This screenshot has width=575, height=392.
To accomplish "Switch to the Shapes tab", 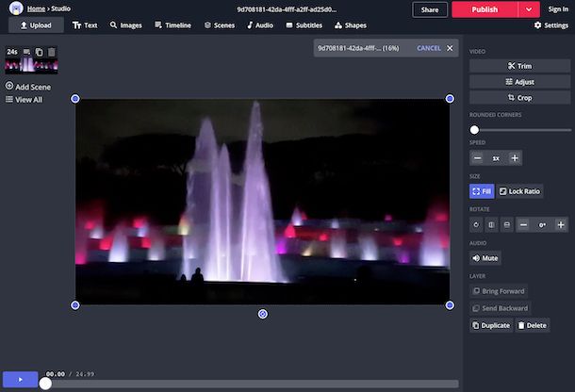I will (351, 25).
